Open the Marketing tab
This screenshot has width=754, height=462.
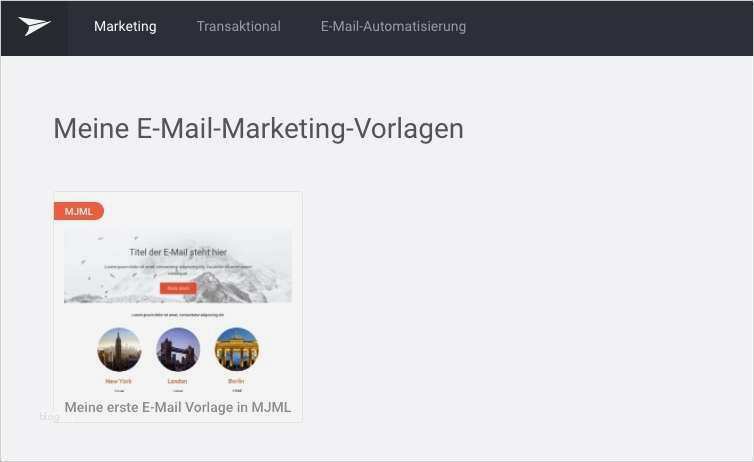pyautogui.click(x=125, y=26)
